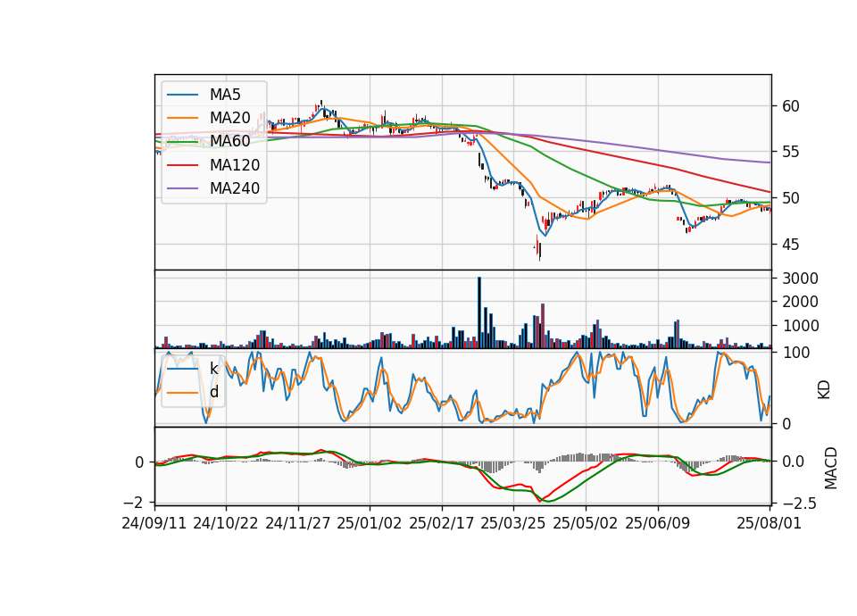Click the 25/01/02 date axis label
The height and width of the screenshot is (616, 857).
370,523
